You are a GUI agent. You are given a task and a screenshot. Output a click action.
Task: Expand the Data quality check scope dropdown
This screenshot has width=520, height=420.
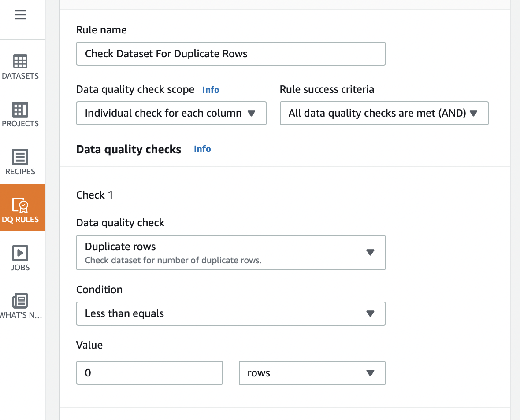point(171,113)
